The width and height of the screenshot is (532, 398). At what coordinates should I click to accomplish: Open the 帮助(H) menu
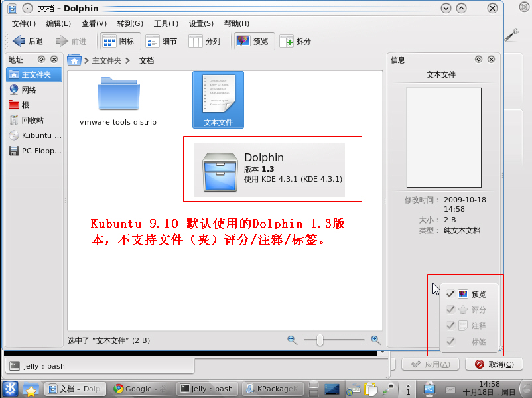coord(237,23)
